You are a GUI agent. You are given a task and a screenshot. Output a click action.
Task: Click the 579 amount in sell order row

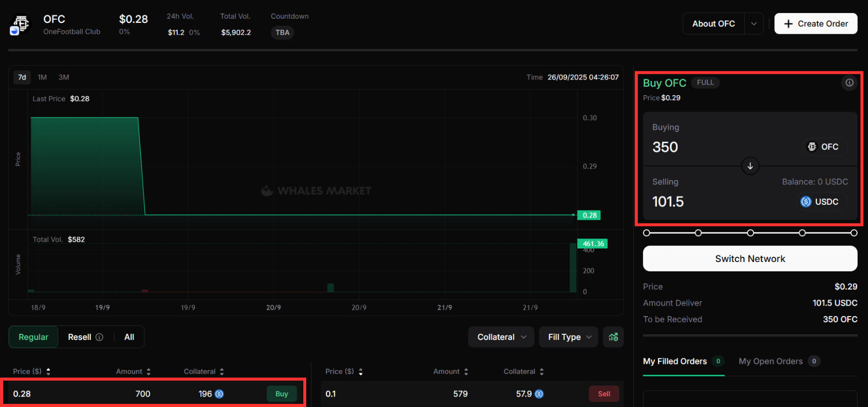tap(461, 394)
